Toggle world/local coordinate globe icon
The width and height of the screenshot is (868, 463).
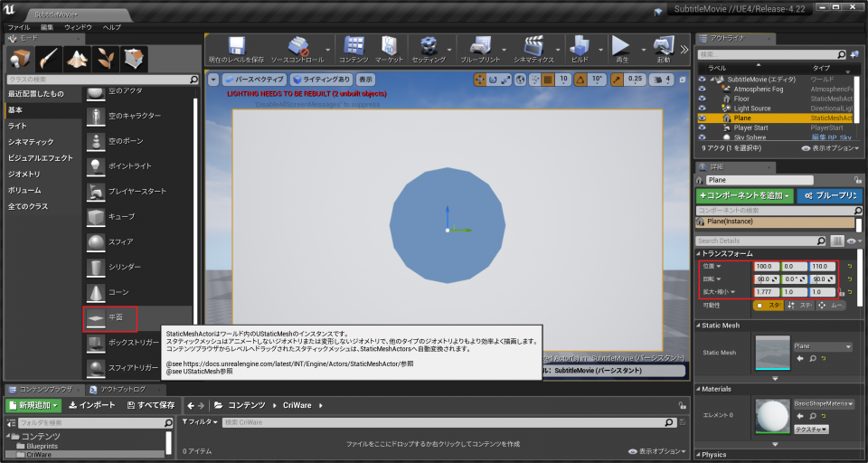pos(521,80)
